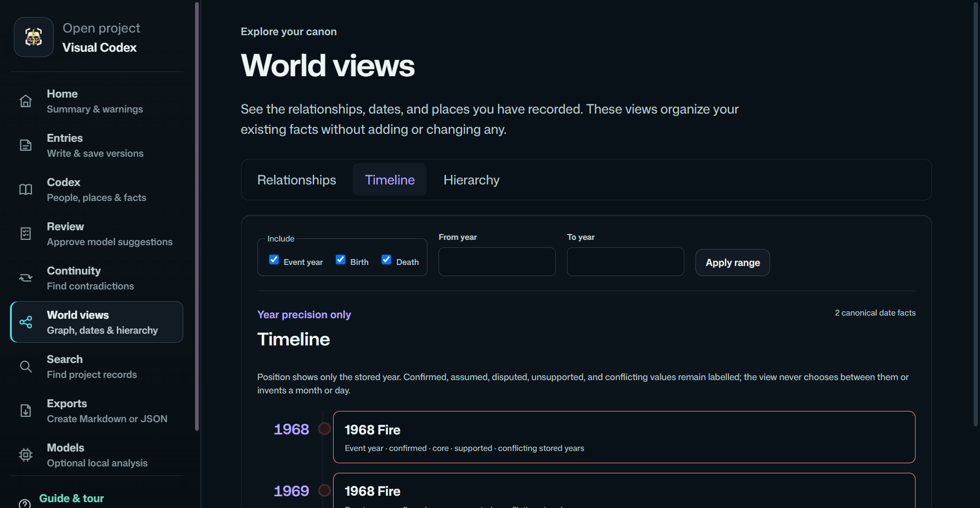Focus the From year input field
Image resolution: width=980 pixels, height=508 pixels.
click(497, 262)
